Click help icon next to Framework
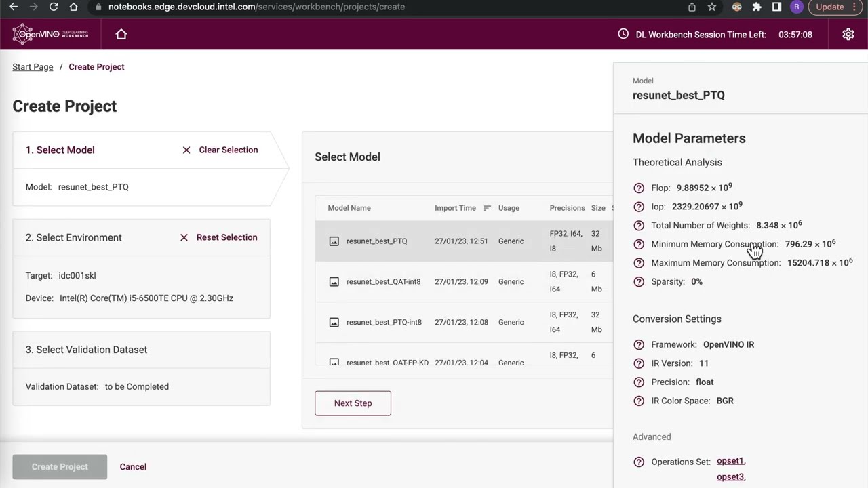Screen dimensions: 868x488 click(639, 344)
